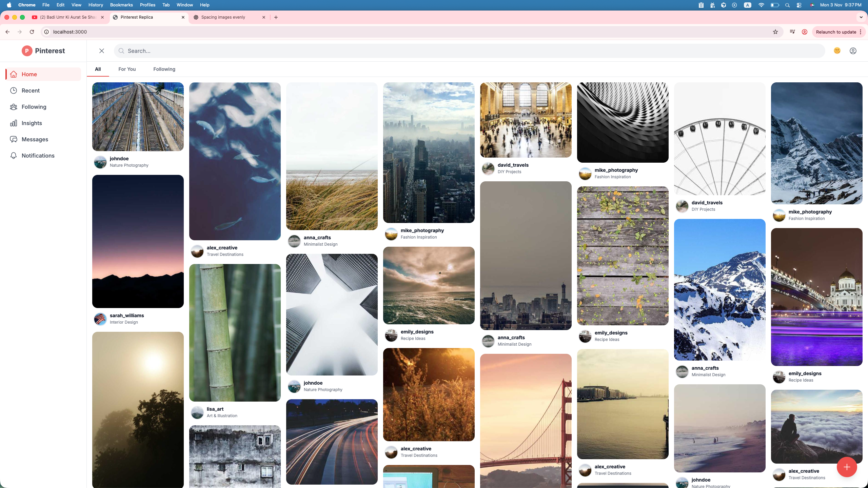The width and height of the screenshot is (868, 488).
Task: Reload the page with Chrome's refresh icon
Action: click(32, 32)
